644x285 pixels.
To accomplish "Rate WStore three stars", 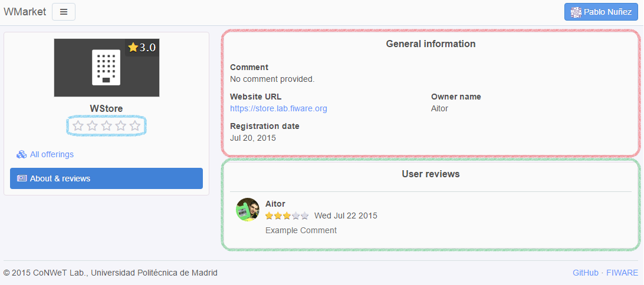I will [x=106, y=126].
